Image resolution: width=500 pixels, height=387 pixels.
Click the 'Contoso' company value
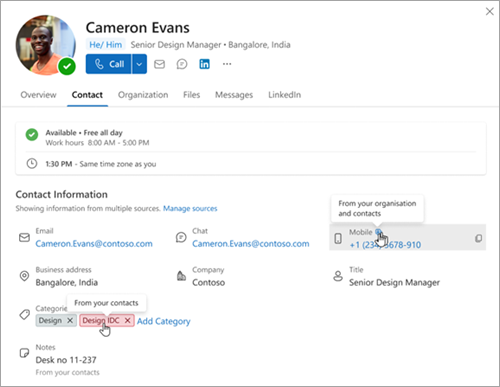[x=209, y=283]
